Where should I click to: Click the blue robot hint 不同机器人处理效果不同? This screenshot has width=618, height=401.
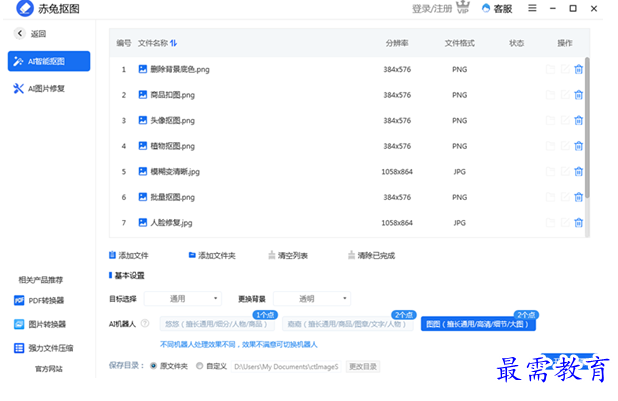238,345
